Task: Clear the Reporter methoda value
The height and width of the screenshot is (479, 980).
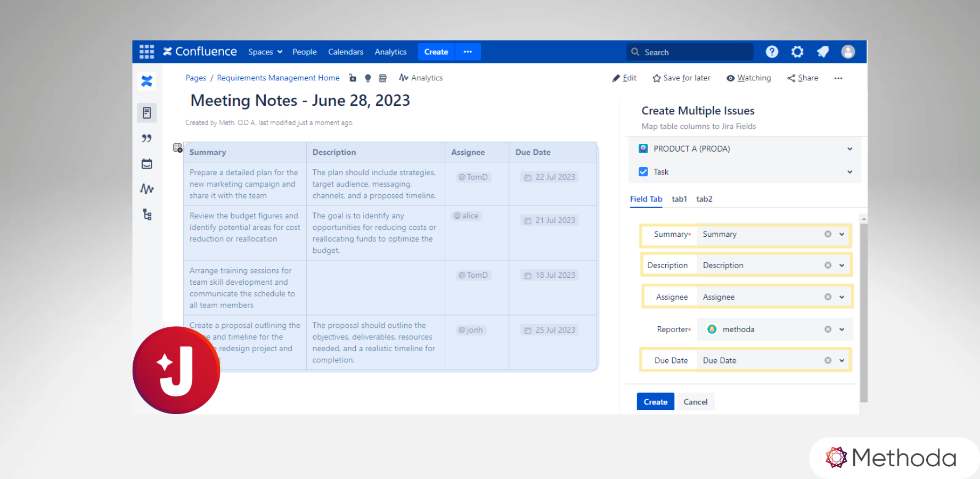Action: [x=828, y=329]
